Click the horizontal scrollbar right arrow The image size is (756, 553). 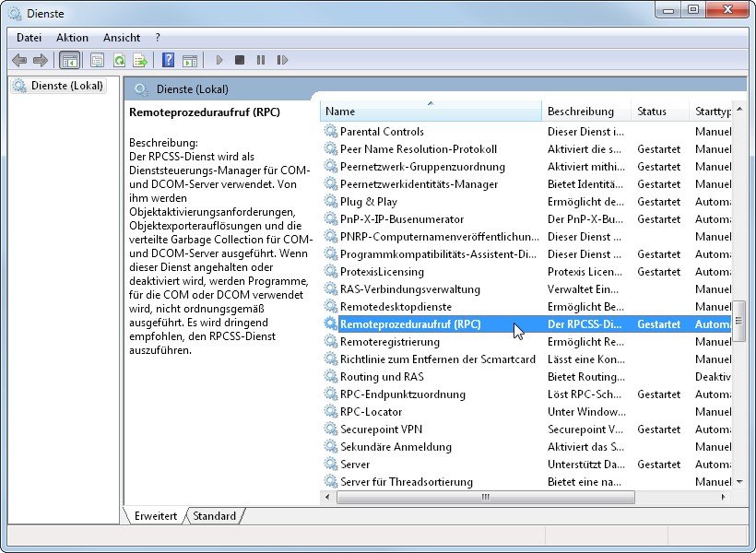pyautogui.click(x=724, y=497)
